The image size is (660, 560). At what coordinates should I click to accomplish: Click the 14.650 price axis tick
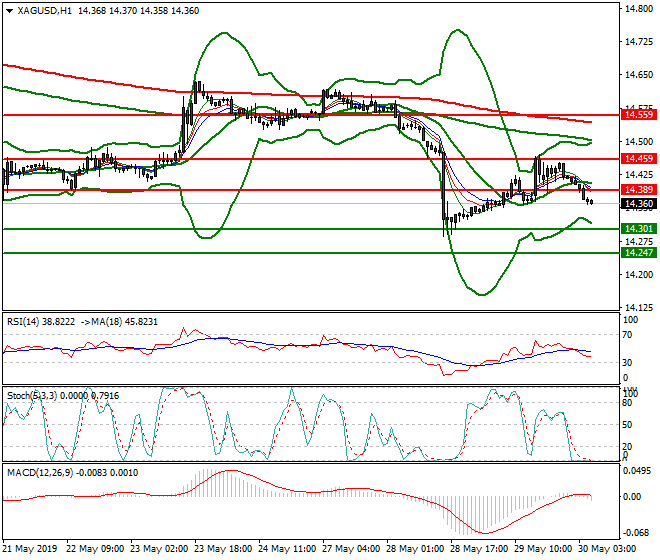click(x=639, y=75)
